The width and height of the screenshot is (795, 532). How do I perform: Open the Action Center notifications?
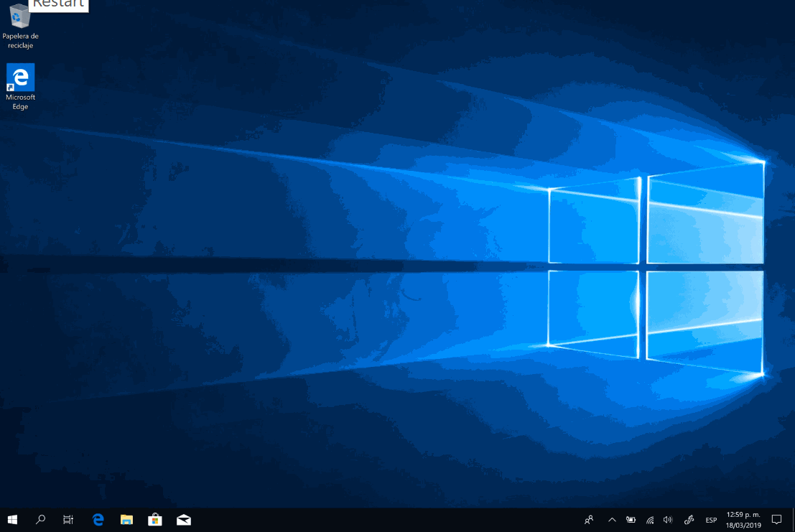[776, 520]
